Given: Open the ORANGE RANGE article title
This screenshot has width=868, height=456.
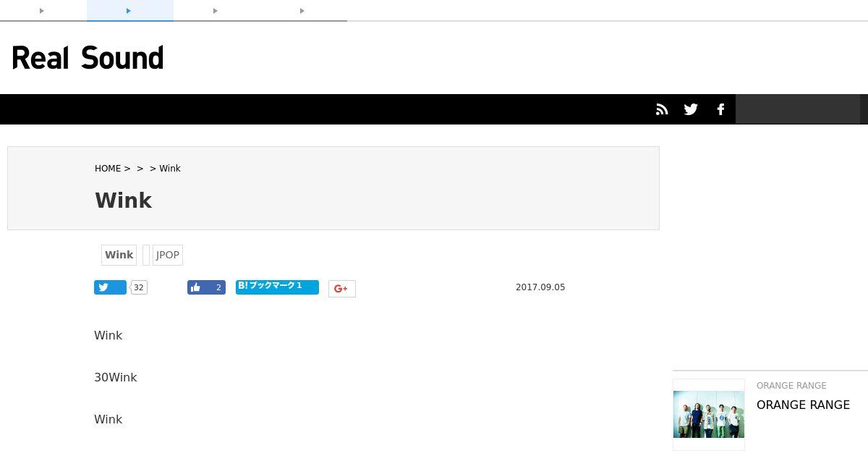Looking at the screenshot, I should [803, 405].
